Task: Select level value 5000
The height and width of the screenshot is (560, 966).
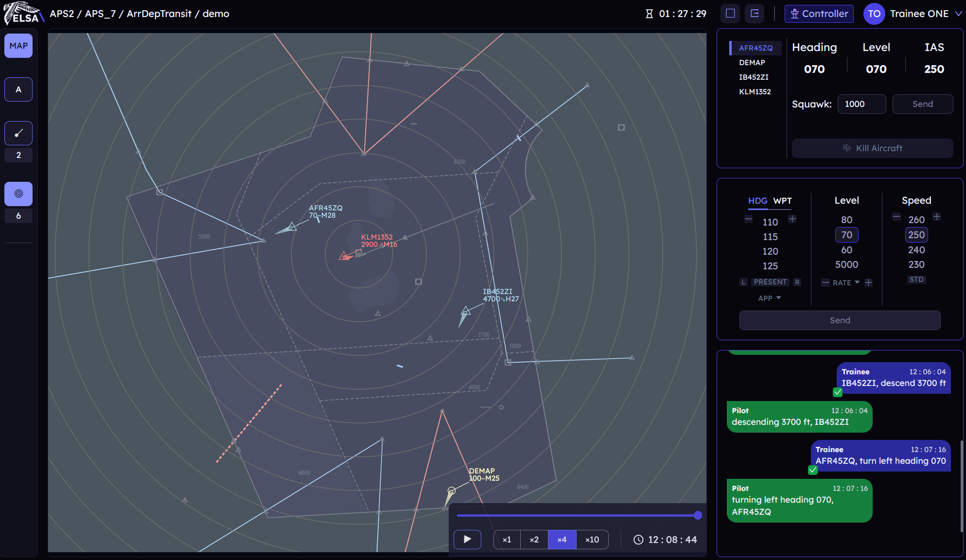Action: [x=846, y=264]
